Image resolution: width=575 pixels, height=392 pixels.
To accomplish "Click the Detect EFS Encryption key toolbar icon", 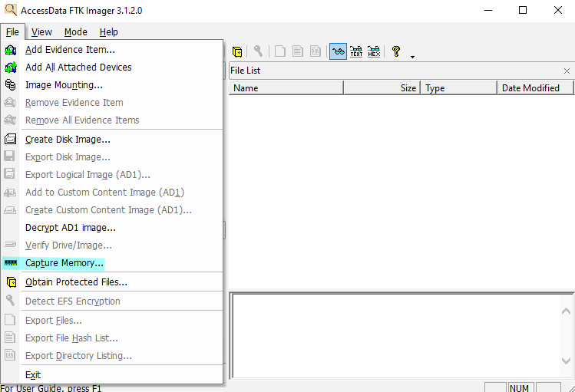I will (258, 51).
